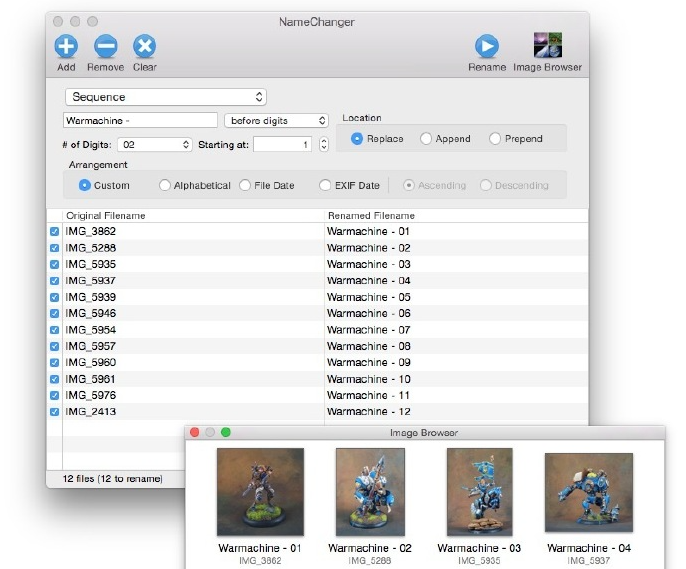
Task: Select the Warmachine - 02 thumbnail image
Action: [x=370, y=492]
